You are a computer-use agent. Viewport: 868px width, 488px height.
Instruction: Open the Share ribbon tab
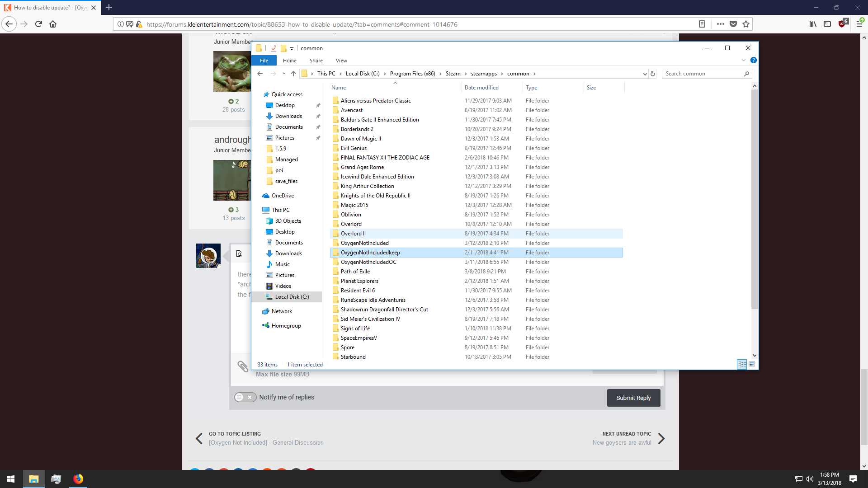coord(316,61)
